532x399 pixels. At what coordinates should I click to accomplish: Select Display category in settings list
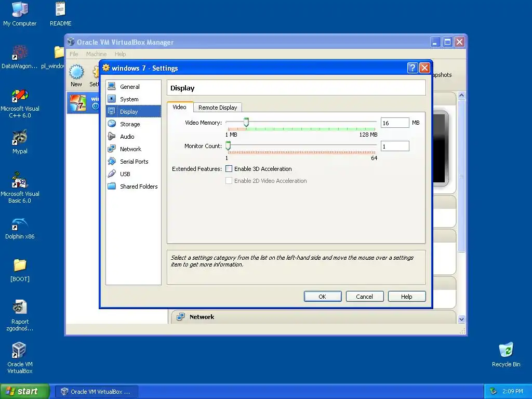tap(134, 111)
